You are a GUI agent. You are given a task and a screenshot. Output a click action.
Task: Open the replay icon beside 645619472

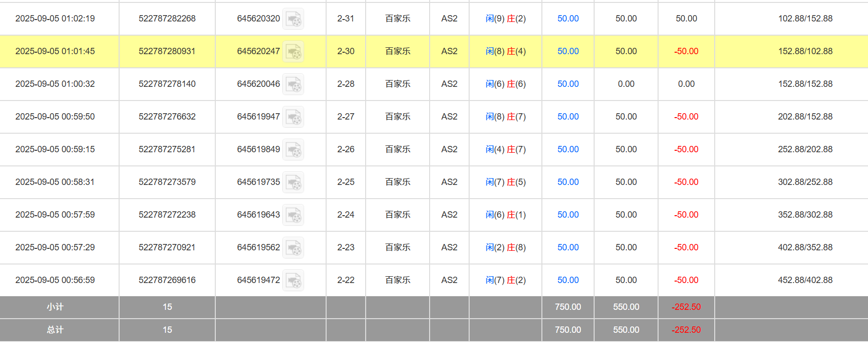pyautogui.click(x=293, y=281)
